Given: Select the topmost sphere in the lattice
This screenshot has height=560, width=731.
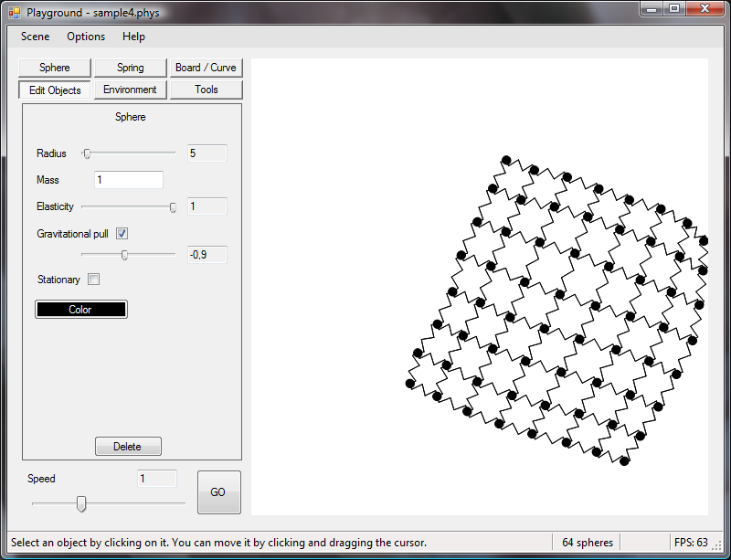Looking at the screenshot, I should point(506,161).
